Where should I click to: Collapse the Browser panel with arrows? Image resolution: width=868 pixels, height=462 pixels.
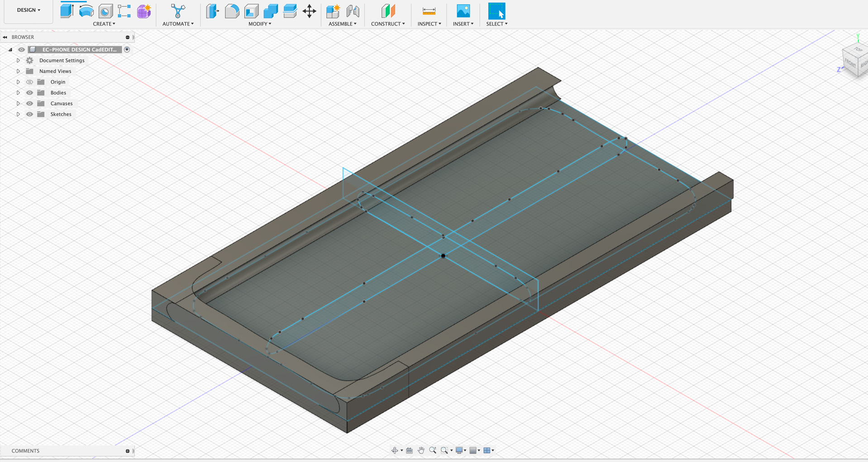tap(5, 37)
